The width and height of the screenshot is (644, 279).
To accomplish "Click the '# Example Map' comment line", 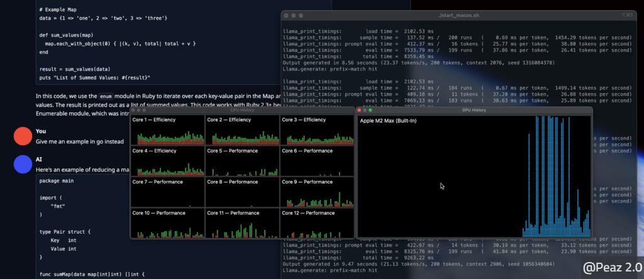I will pos(58,9).
